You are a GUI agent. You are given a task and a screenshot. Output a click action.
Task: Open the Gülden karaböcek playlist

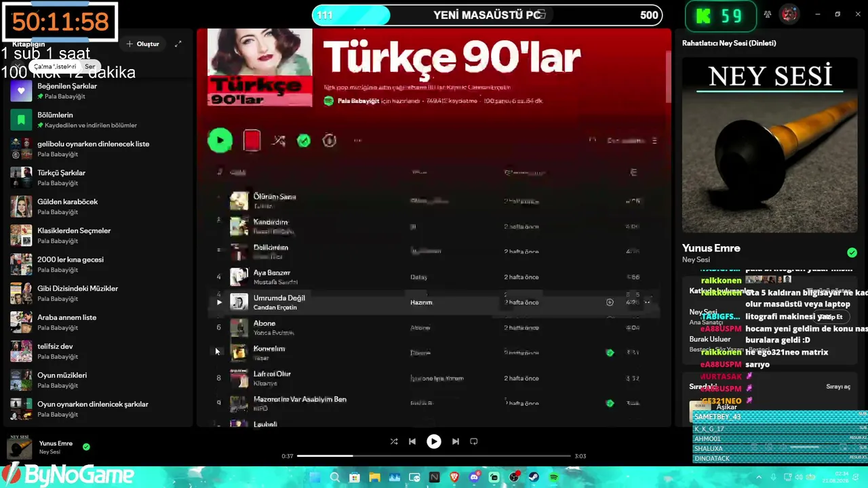click(x=98, y=207)
